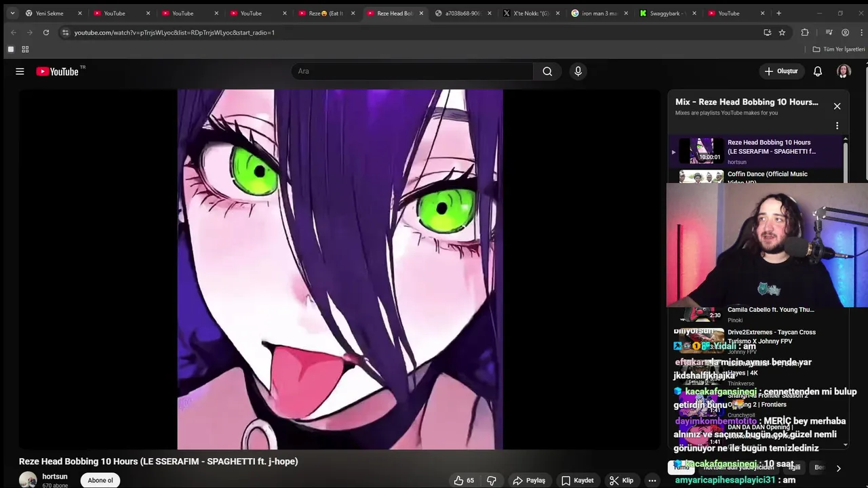
Task: Dislike the video with the thumbs down
Action: (x=492, y=481)
